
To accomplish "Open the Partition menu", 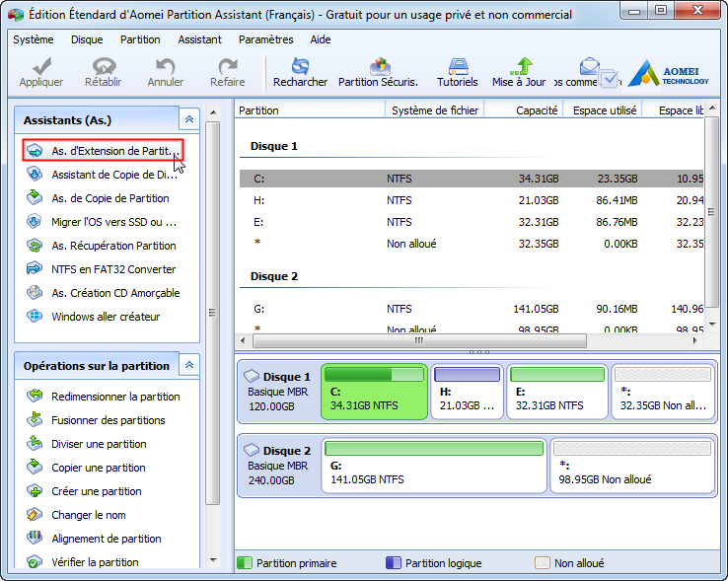I will (140, 39).
